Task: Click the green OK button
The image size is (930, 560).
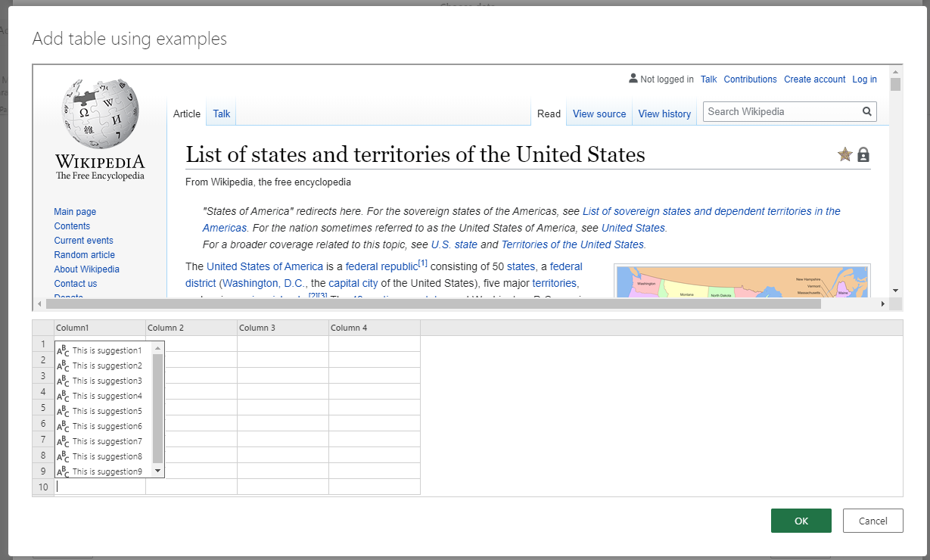Action: coord(801,521)
